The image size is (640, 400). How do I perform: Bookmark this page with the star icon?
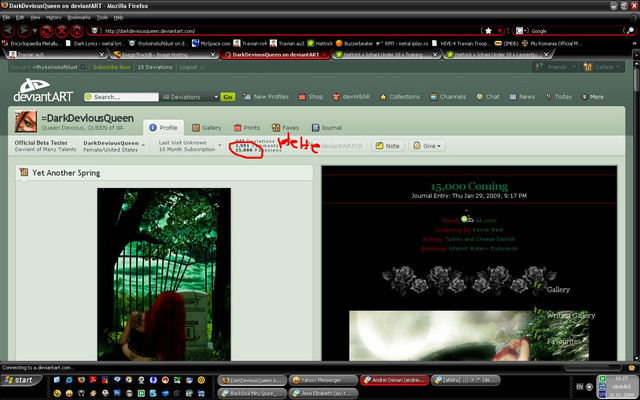pyautogui.click(x=488, y=31)
